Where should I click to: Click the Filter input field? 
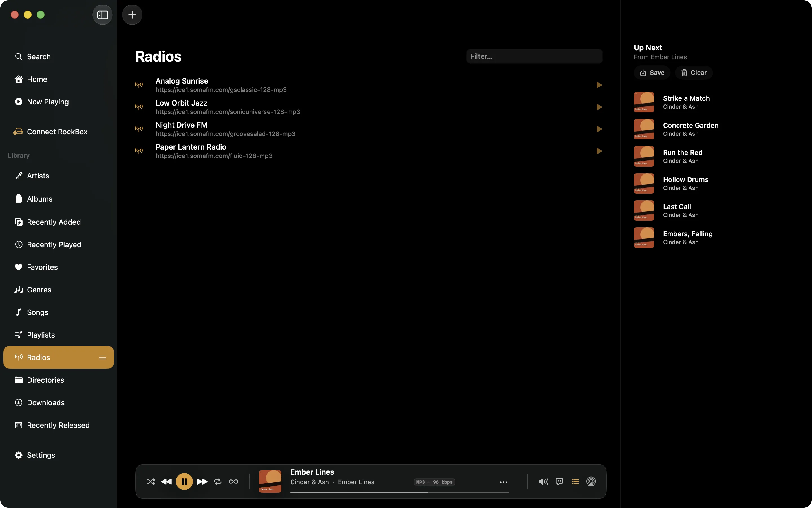[534, 56]
